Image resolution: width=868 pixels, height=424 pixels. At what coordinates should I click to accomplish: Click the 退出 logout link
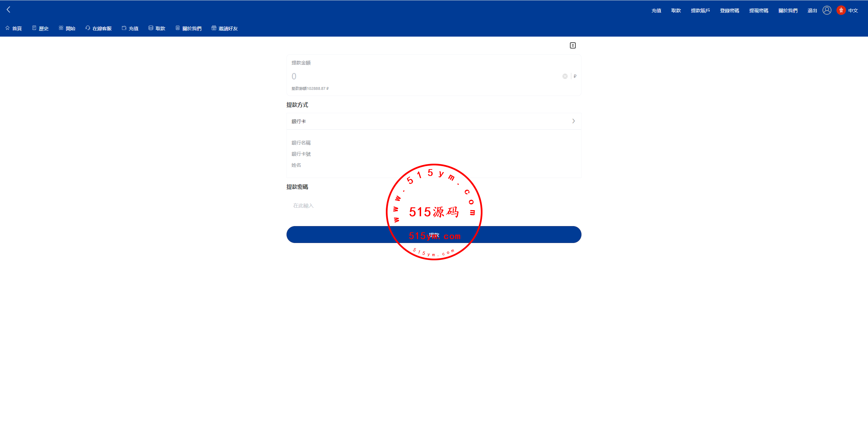coord(812,11)
